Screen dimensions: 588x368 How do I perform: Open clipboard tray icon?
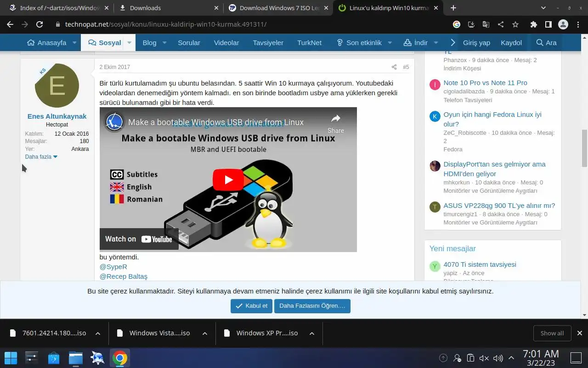click(x=470, y=358)
